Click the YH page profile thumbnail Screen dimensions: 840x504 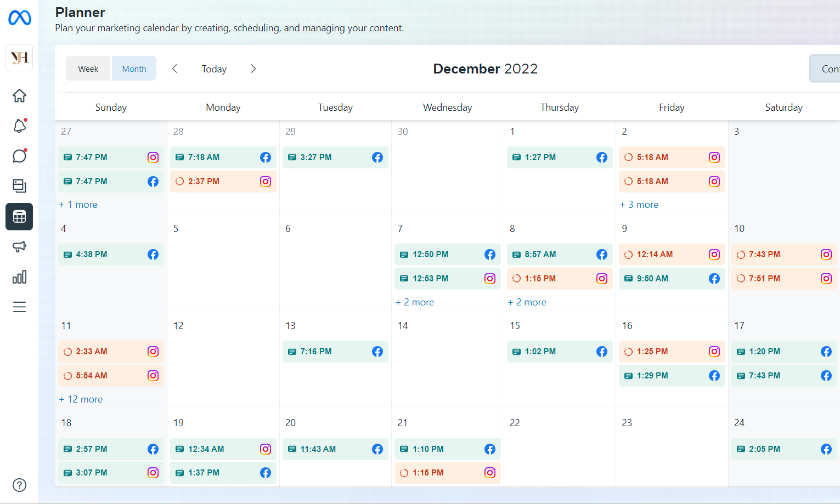coord(19,58)
